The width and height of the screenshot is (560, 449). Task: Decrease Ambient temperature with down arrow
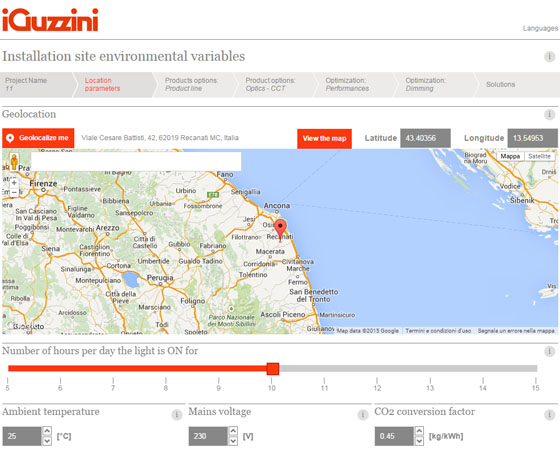47,441
